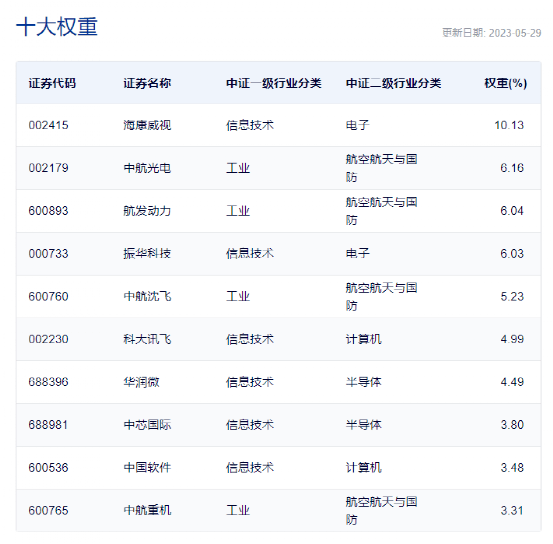Click 信息技术 in the 海康威视 row
The height and width of the screenshot is (544, 553).
pyautogui.click(x=250, y=125)
